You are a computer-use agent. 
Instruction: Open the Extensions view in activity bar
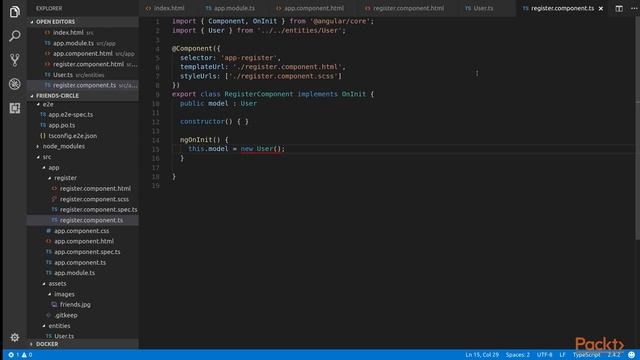pos(15,108)
